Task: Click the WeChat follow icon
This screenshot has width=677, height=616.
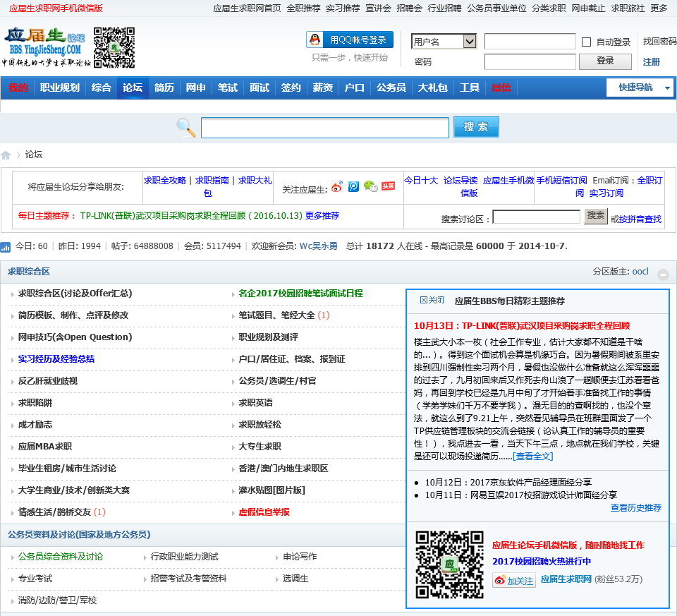Action: pos(370,186)
